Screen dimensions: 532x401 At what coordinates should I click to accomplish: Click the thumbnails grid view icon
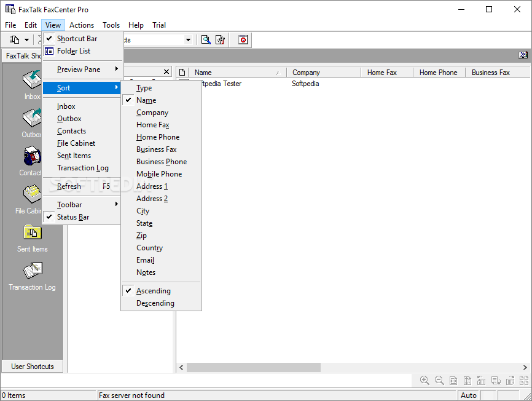(x=524, y=380)
